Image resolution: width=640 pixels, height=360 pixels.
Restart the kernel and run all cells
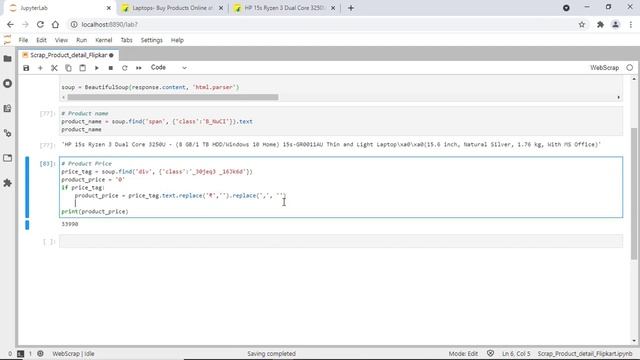point(139,68)
